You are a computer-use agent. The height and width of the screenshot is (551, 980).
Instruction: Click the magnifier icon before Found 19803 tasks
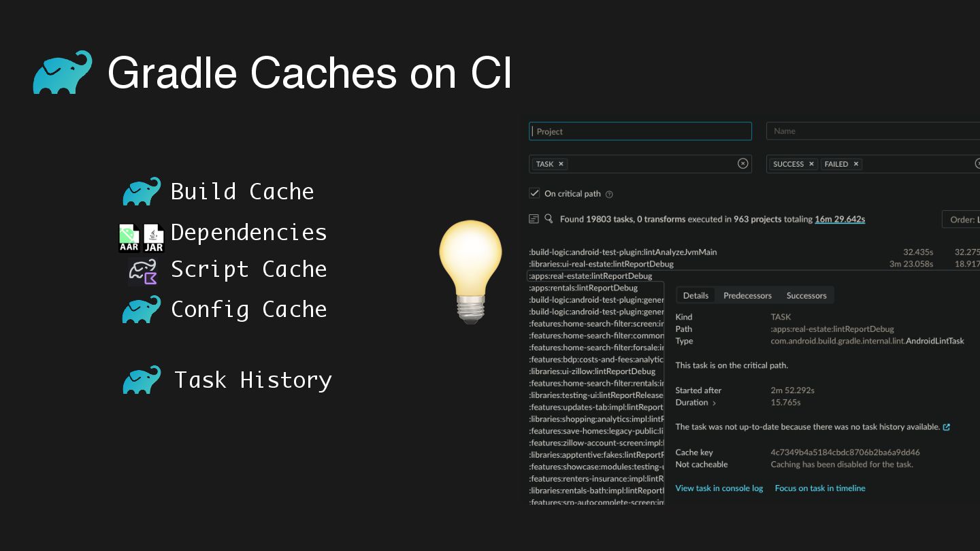click(549, 219)
